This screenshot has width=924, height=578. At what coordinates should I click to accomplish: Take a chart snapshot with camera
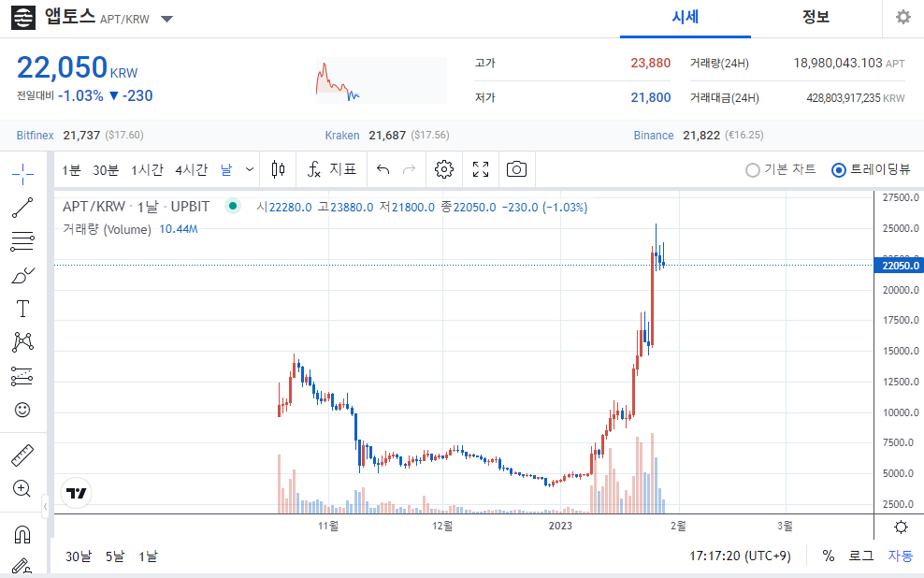[x=517, y=169]
